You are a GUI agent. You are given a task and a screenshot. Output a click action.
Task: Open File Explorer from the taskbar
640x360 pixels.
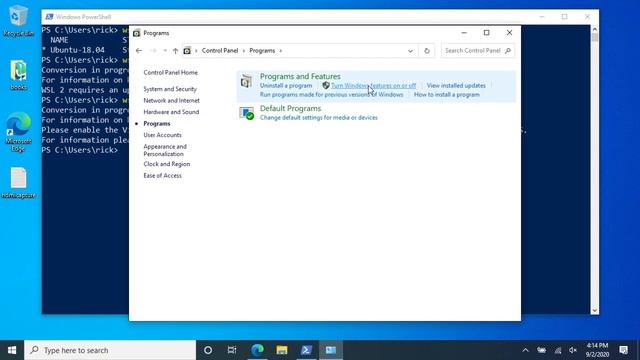[282, 350]
